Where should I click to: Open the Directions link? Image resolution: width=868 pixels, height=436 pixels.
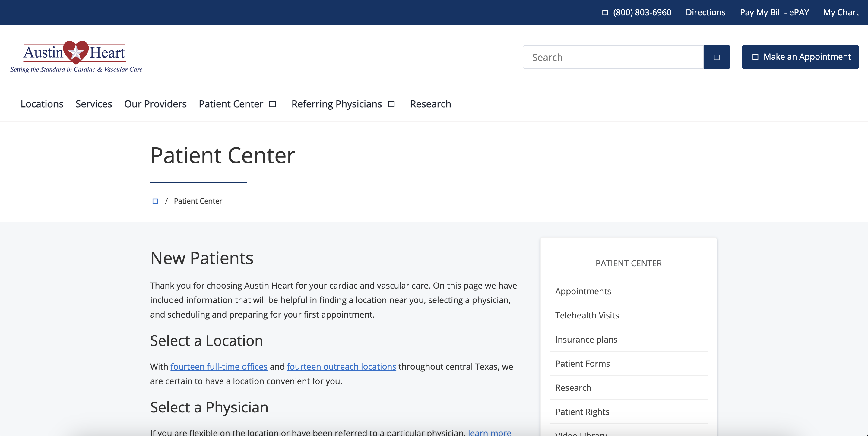click(705, 12)
